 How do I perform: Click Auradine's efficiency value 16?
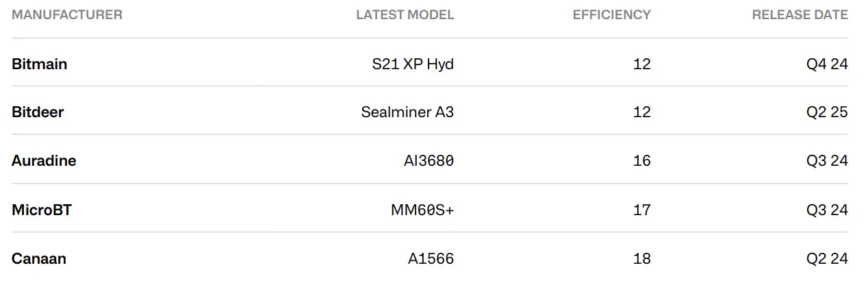click(642, 161)
